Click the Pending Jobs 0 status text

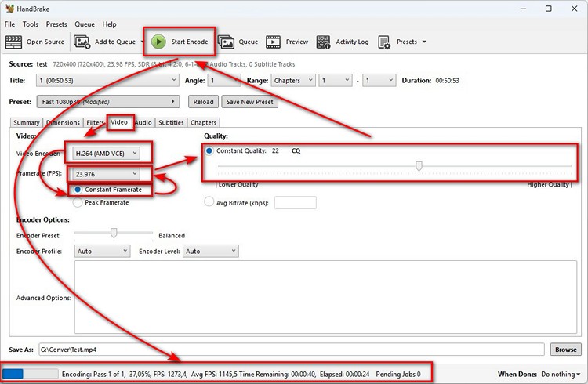pyautogui.click(x=398, y=375)
